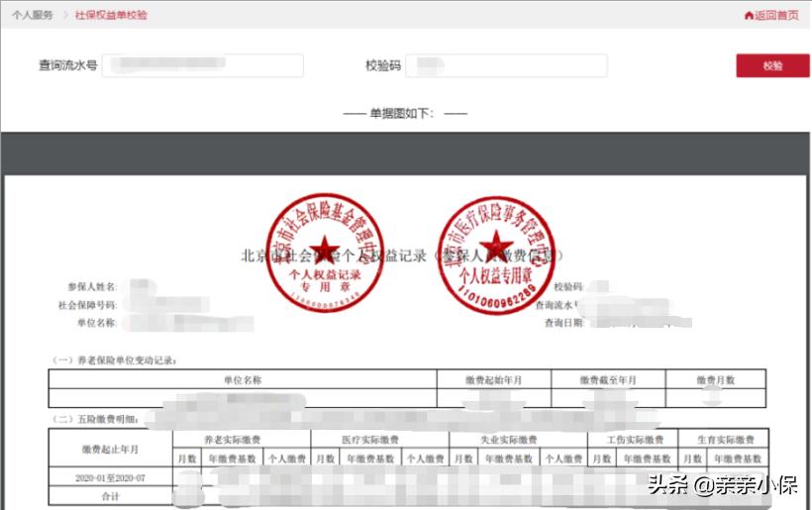The image size is (812, 510).
Task: Click the (二) 五险缴费明细 heading
Action: point(96,419)
